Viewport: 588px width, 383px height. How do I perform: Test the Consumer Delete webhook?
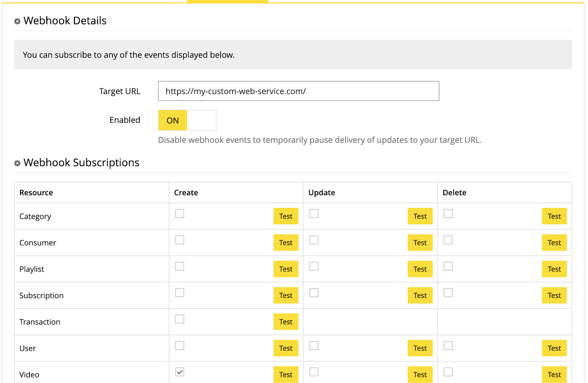[x=554, y=243]
